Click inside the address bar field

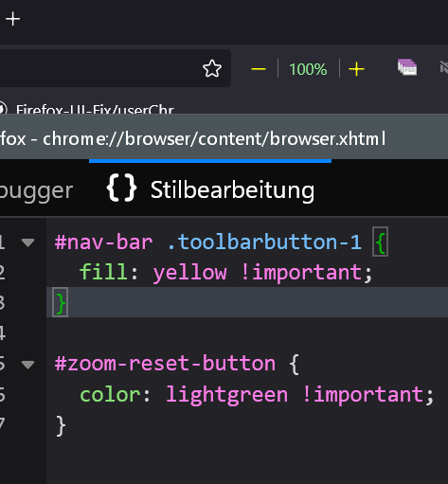point(116,68)
